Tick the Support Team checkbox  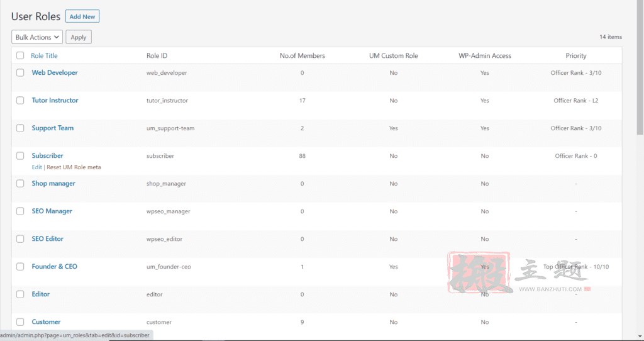(20, 128)
